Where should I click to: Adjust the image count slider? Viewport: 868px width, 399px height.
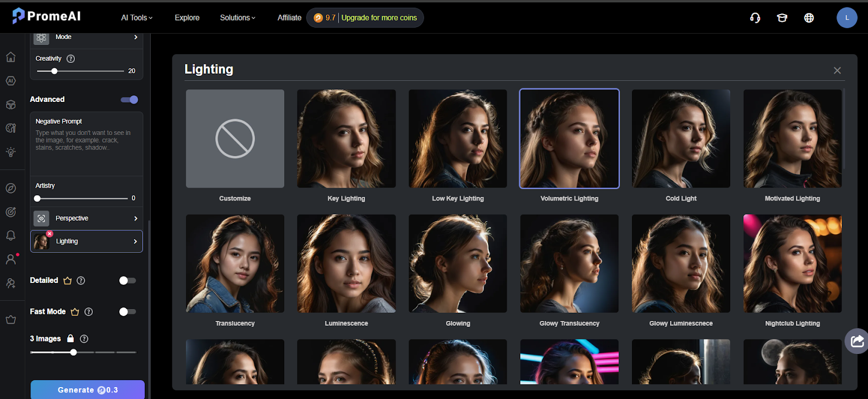point(83,352)
